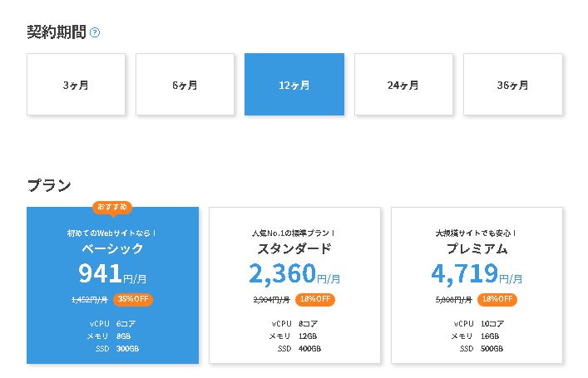Pick the 36ヶ月 contract period
The image size is (588, 378).
512,85
